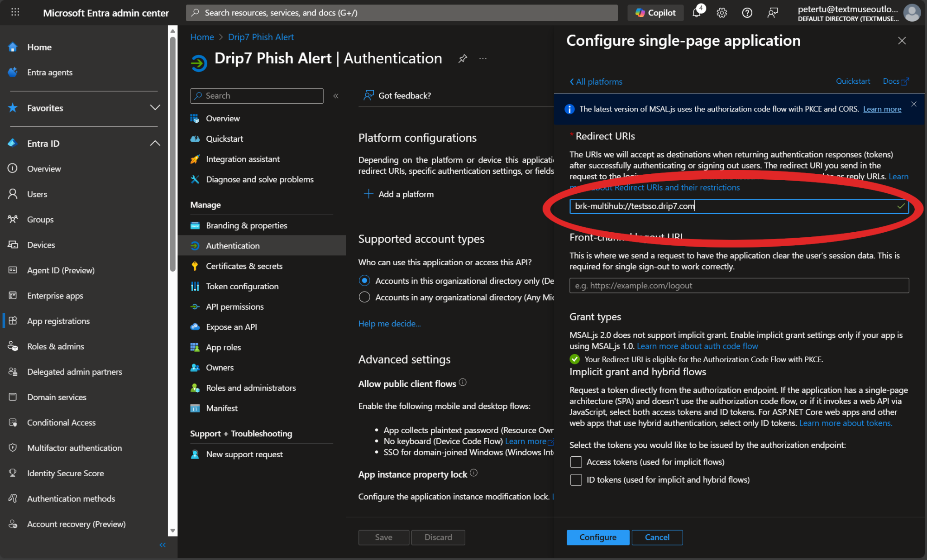Open App roles
Image resolution: width=927 pixels, height=560 pixels.
click(x=224, y=348)
